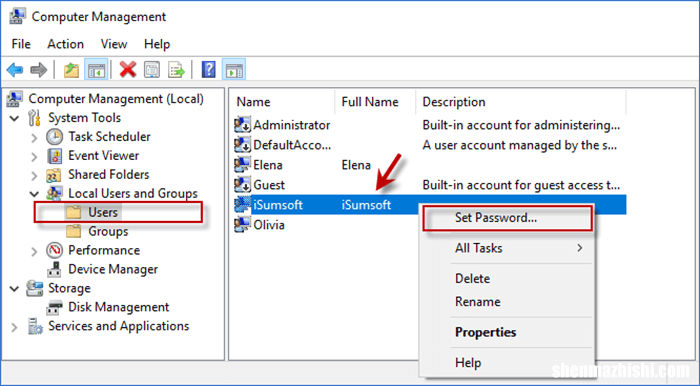The width and height of the screenshot is (700, 386).
Task: Choose Set Password from context menu
Action: 508,218
